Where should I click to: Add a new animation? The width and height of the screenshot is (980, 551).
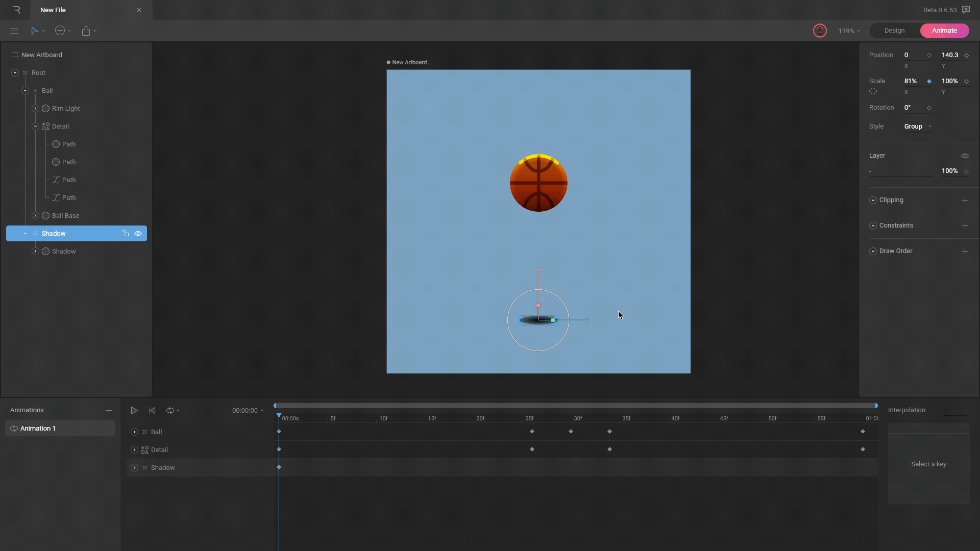click(109, 411)
